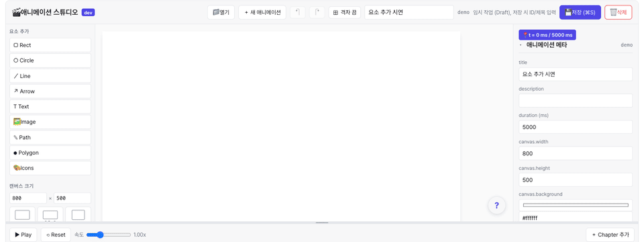Click the 1.00x speed value

[x=140, y=235]
